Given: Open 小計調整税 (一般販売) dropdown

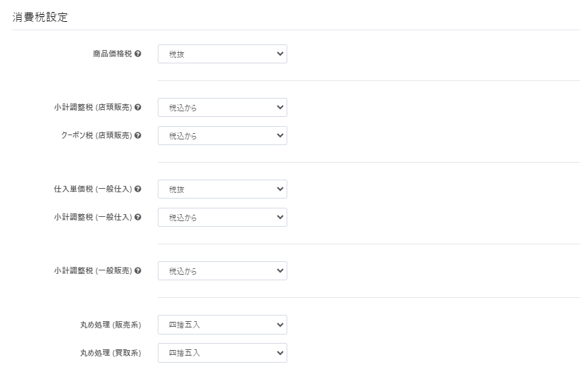Looking at the screenshot, I should [x=223, y=271].
